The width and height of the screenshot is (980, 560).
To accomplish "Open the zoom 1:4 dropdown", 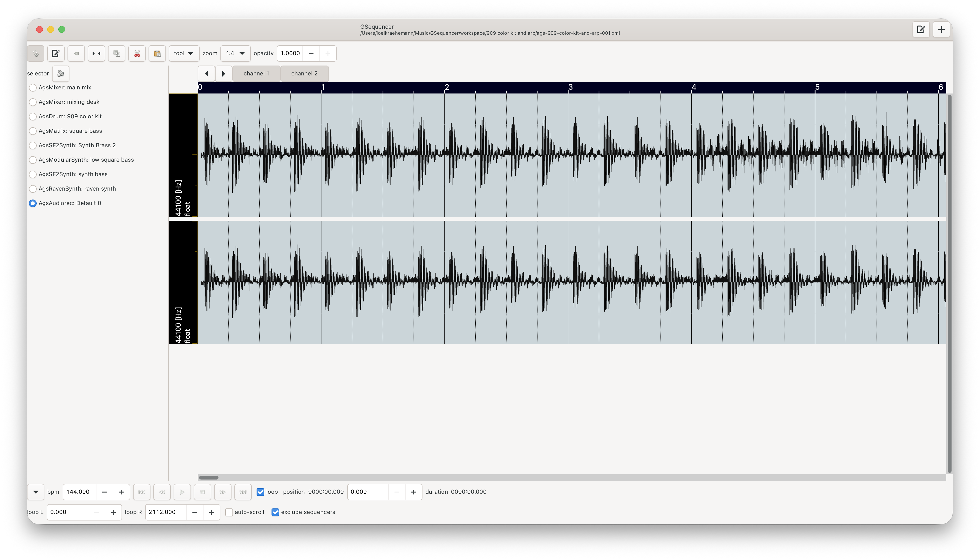I will [x=236, y=53].
